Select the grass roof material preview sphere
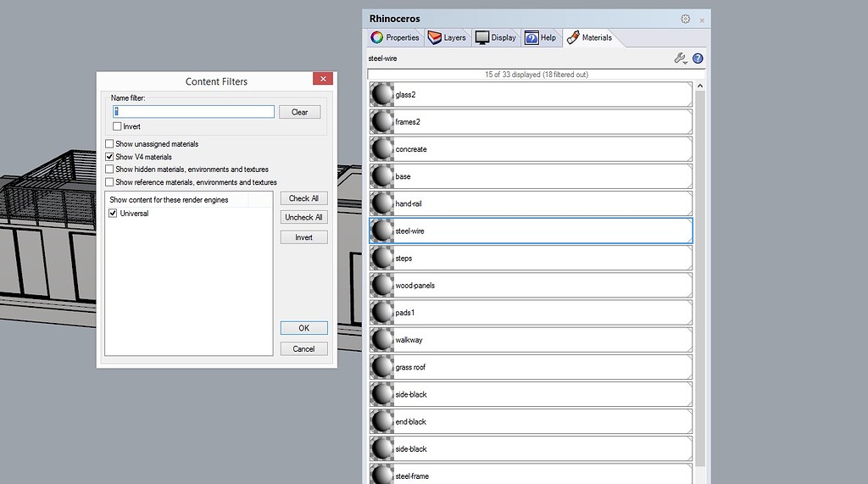 (x=382, y=367)
